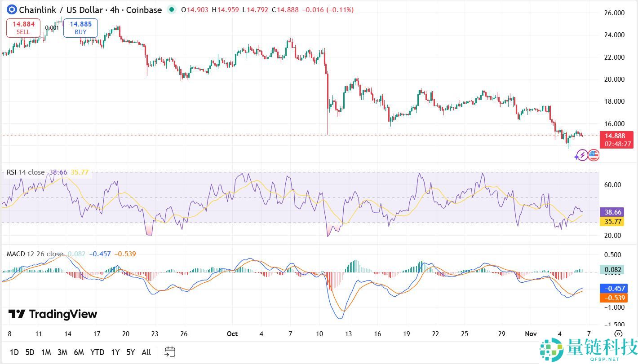Screen dimensions: 638x364
Task: Click the TradingView logo
Action: coord(53,314)
